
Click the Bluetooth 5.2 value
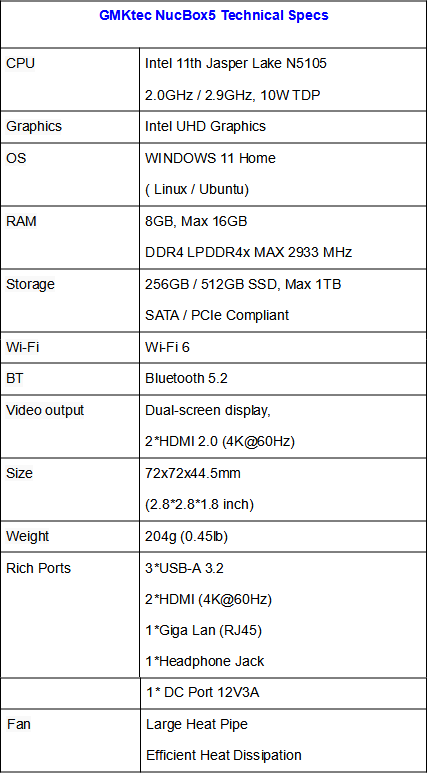[x=186, y=379]
